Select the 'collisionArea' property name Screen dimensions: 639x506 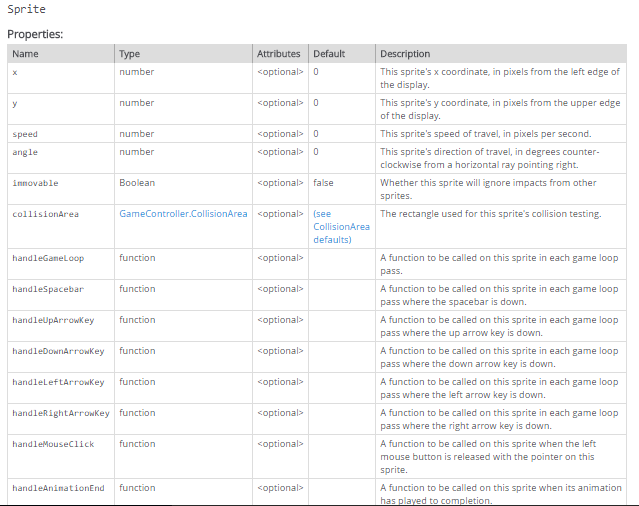pyautogui.click(x=46, y=214)
